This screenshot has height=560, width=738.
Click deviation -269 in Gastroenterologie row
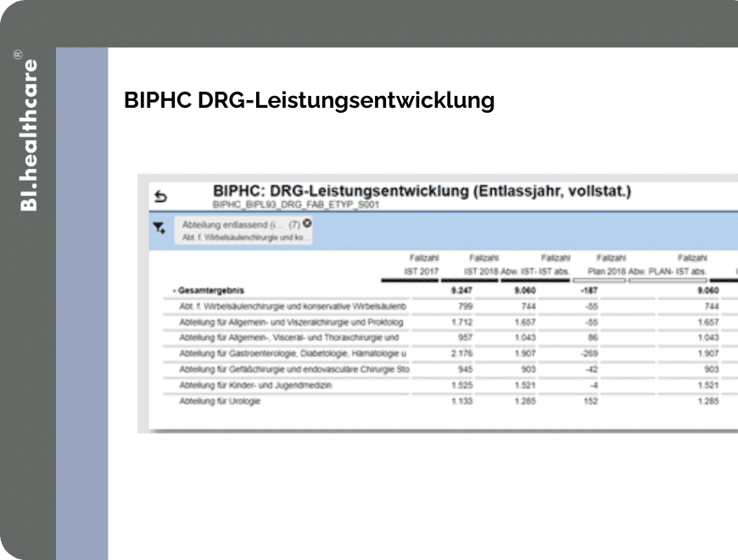[590, 354]
